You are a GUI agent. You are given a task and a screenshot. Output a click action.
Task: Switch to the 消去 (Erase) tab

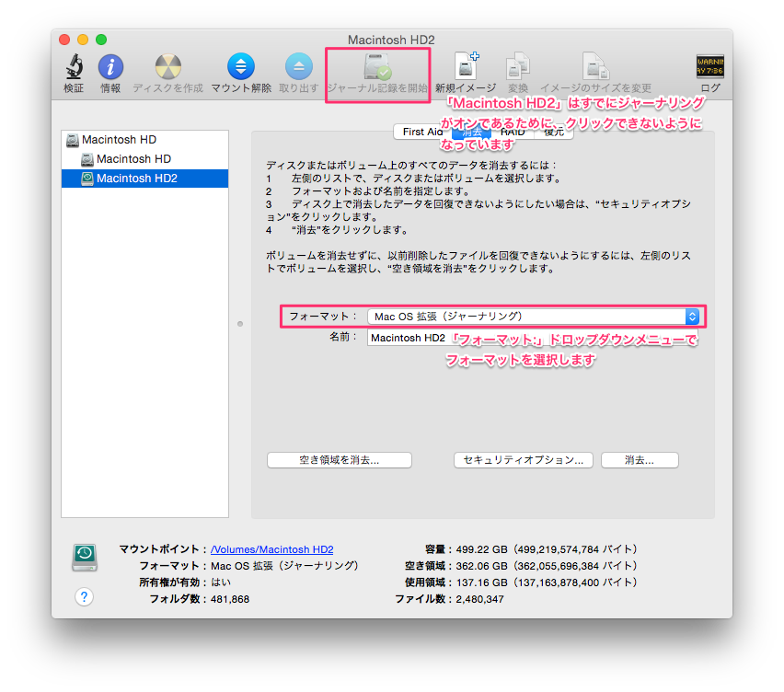point(471,132)
